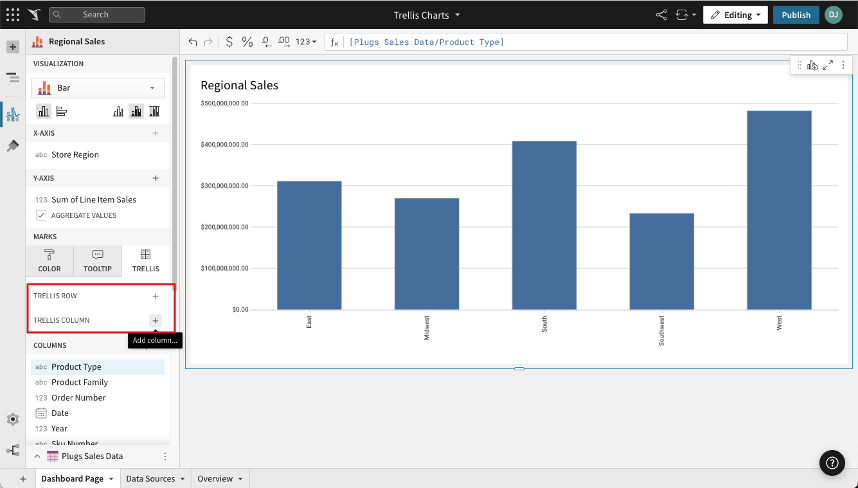Select the Product Family column
The height and width of the screenshot is (488, 858).
[80, 382]
